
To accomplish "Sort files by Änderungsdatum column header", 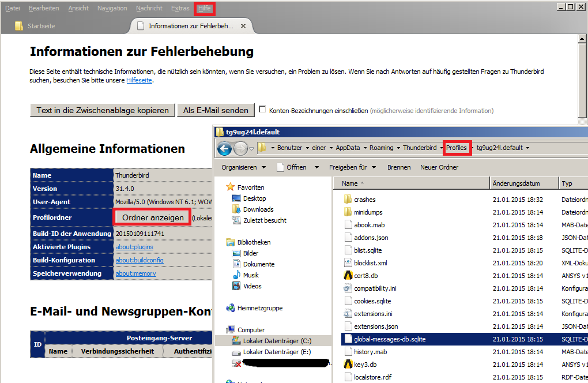I will click(x=524, y=183).
